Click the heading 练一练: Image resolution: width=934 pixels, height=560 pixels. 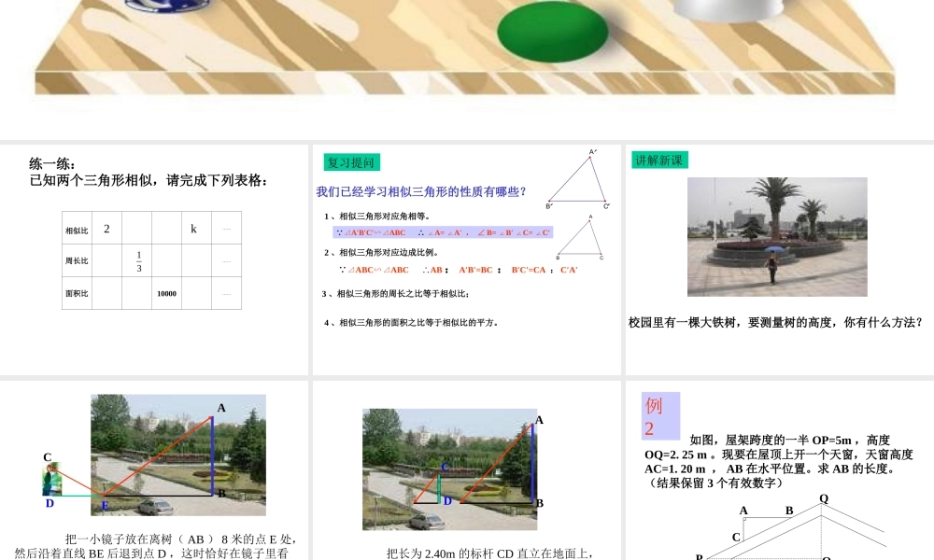[x=52, y=163]
